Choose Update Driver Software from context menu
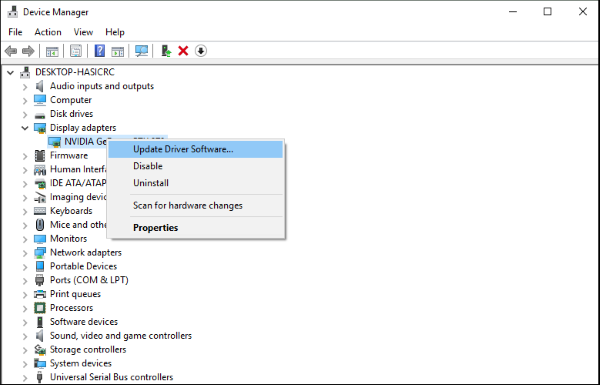 point(196,149)
